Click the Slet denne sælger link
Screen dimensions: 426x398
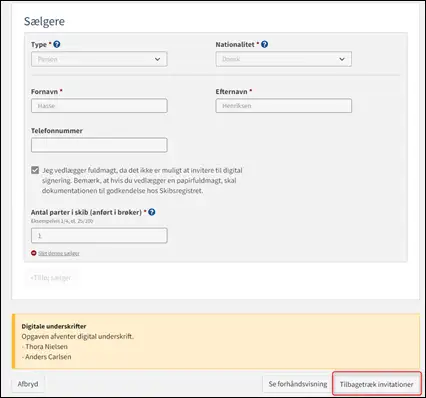click(x=59, y=253)
